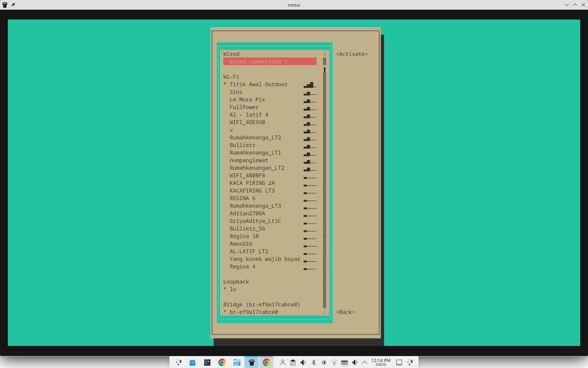Select the Sins Wi-Fi network
This screenshot has width=588, height=368.
tap(269, 92)
